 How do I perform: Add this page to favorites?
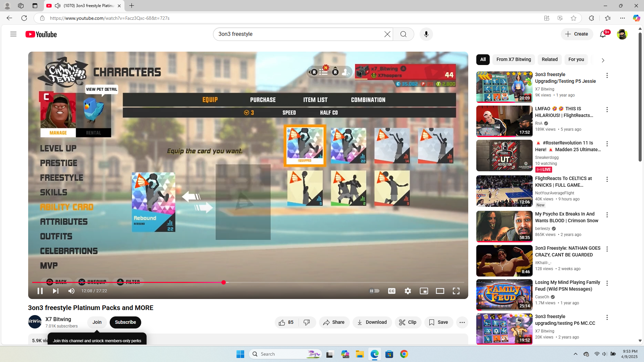tap(574, 18)
